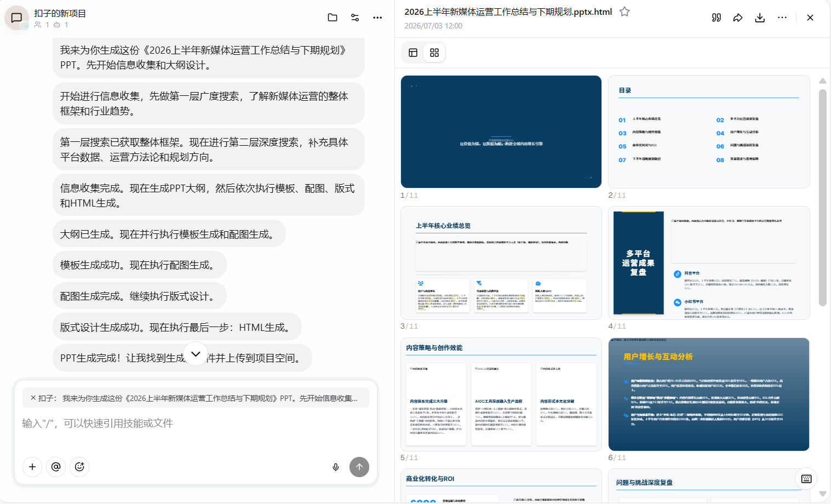
Task: Download the presentation file
Action: tap(760, 18)
